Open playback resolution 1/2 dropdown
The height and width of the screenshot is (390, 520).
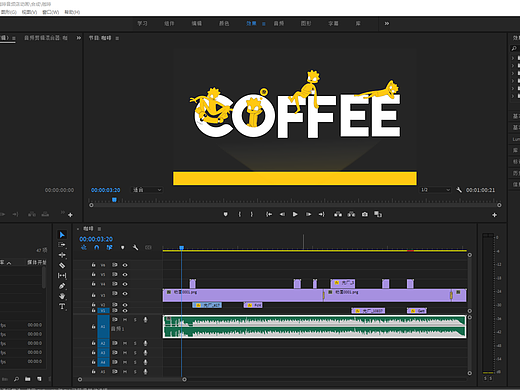coord(435,190)
